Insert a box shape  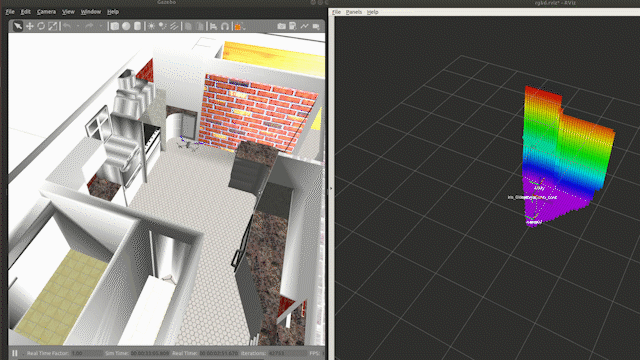point(115,26)
